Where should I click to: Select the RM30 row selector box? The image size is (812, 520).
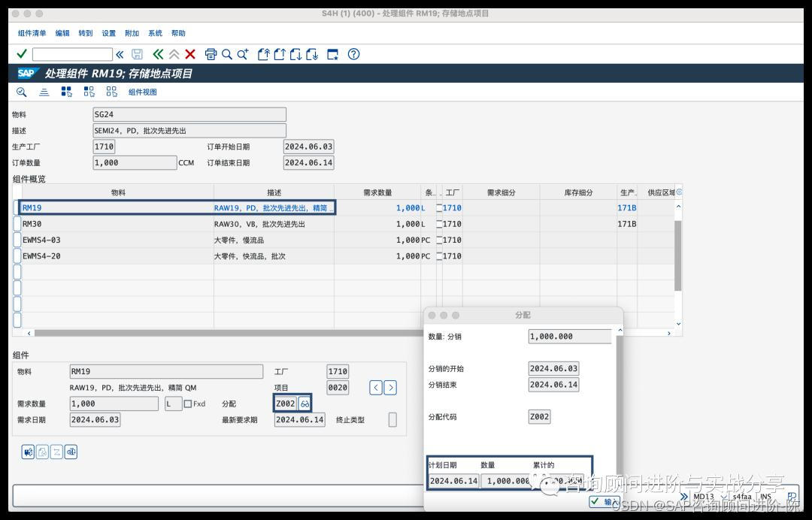coord(17,224)
